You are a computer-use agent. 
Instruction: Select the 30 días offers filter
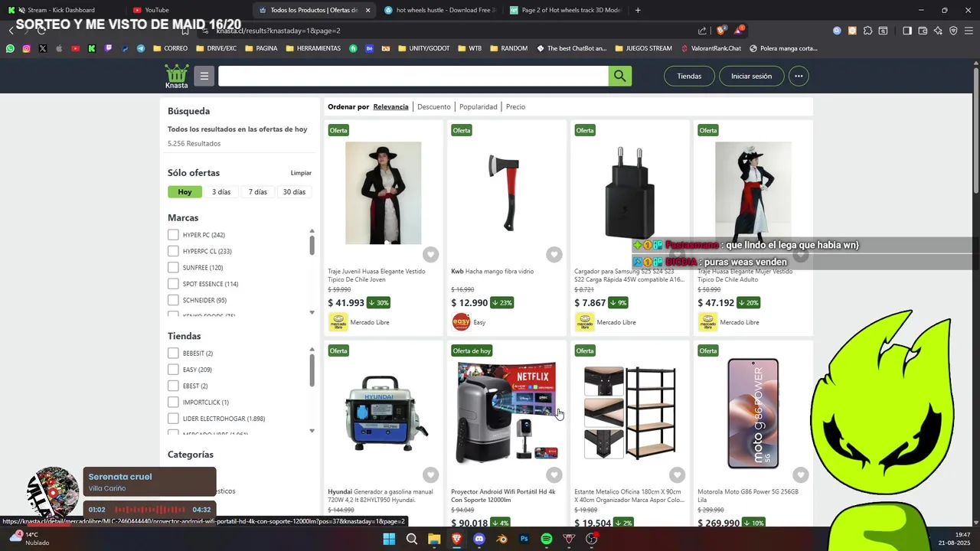click(x=294, y=192)
